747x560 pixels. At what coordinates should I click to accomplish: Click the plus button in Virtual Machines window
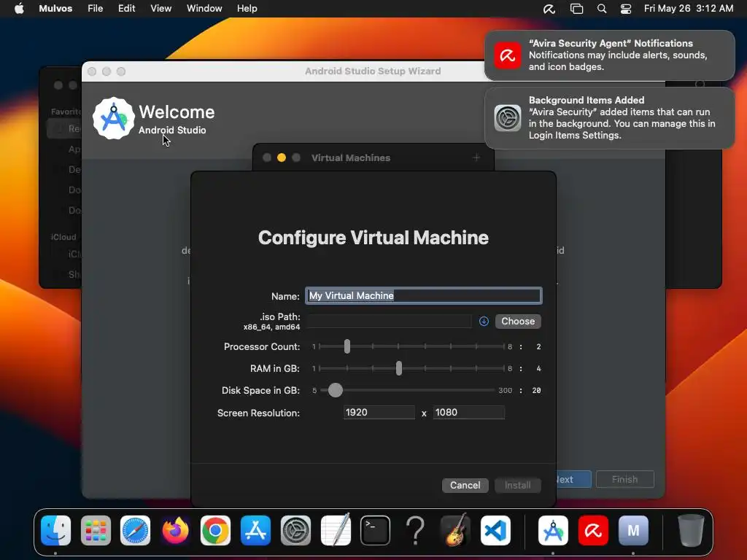476,157
